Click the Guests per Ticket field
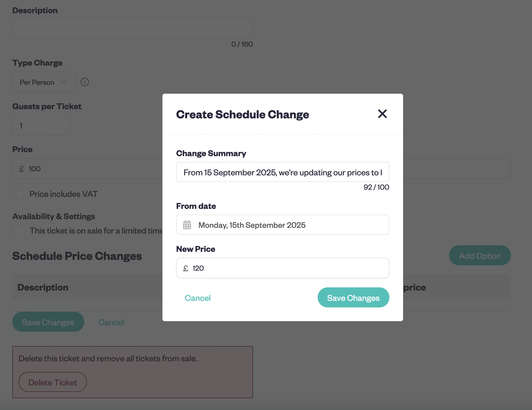 tap(41, 125)
